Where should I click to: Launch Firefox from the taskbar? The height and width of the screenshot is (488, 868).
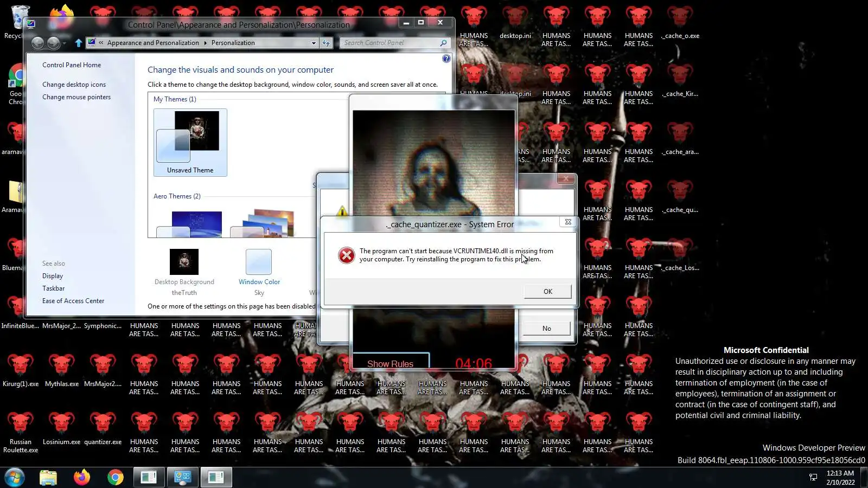(82, 477)
